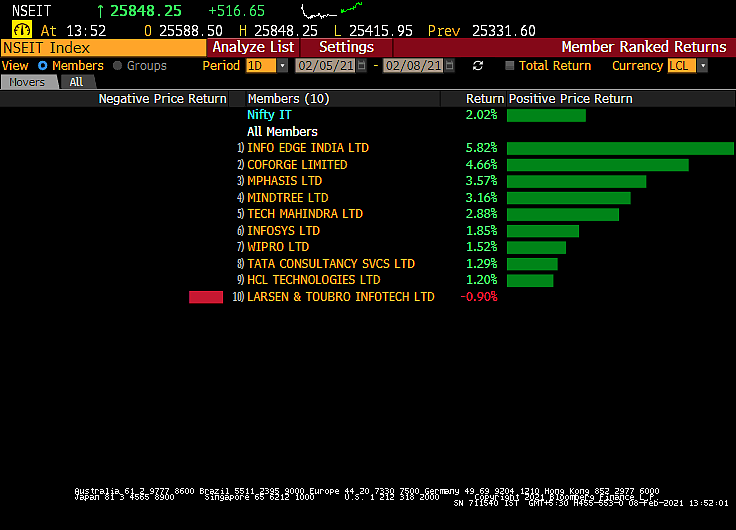Click the Member Ranked Returns title
736x530 pixels.
pyautogui.click(x=644, y=47)
